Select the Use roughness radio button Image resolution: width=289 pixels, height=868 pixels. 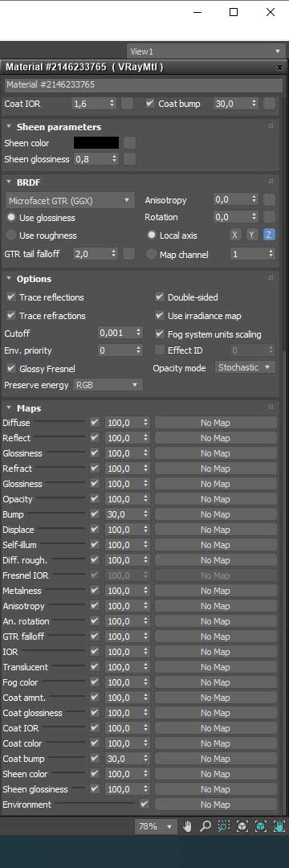[10, 235]
